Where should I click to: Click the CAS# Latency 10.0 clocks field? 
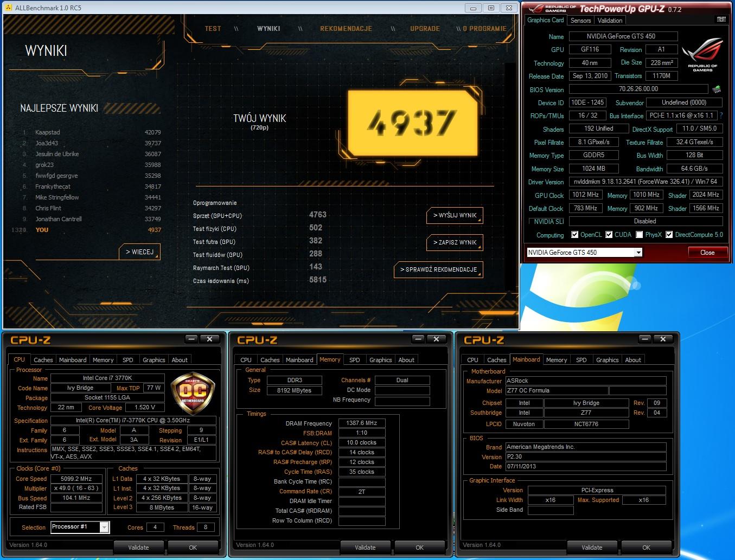(361, 442)
